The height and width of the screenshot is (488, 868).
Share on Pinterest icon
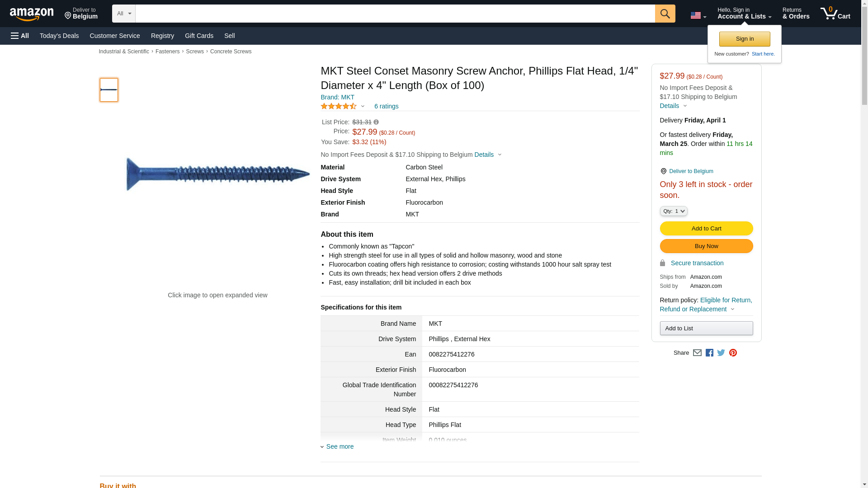(733, 353)
